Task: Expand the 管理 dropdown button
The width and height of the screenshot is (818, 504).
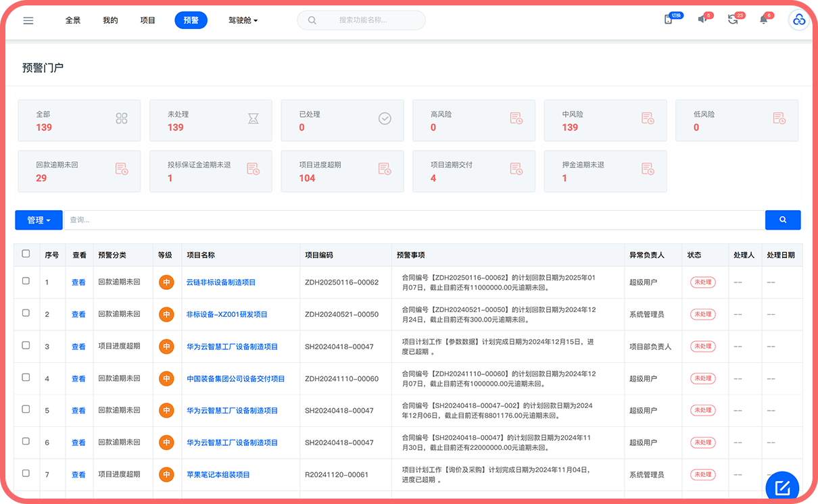Action: [39, 220]
